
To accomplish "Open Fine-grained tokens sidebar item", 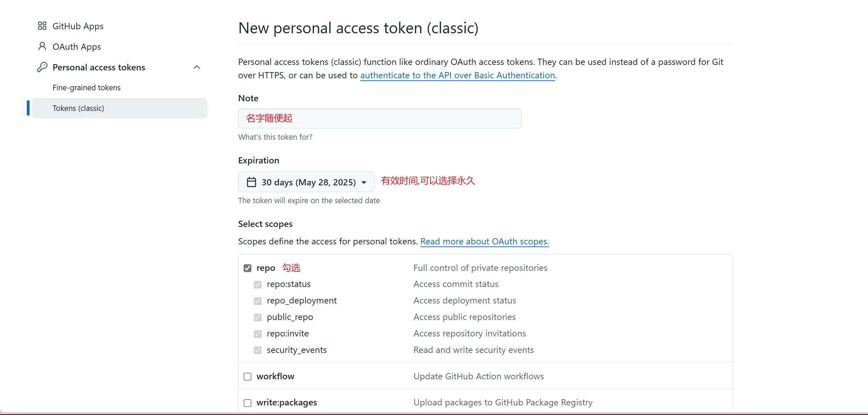I will (87, 88).
